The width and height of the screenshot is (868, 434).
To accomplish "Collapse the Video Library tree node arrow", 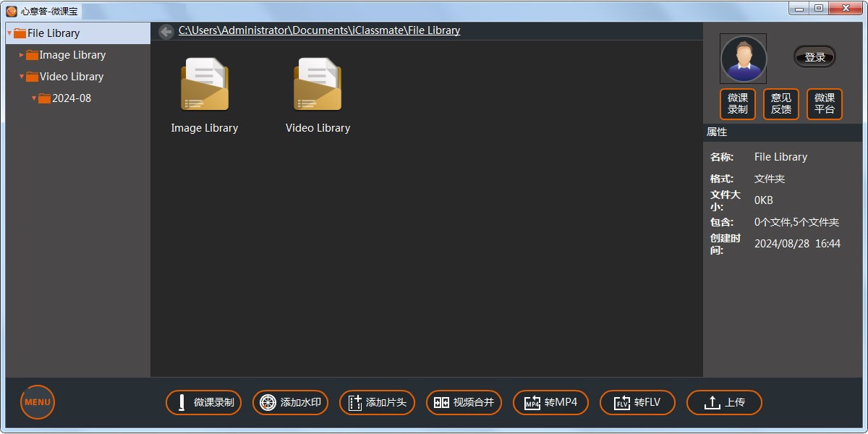I will (22, 77).
